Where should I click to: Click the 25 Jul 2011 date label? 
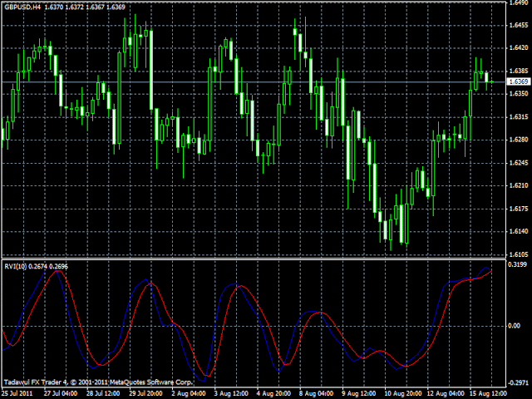tap(17, 393)
